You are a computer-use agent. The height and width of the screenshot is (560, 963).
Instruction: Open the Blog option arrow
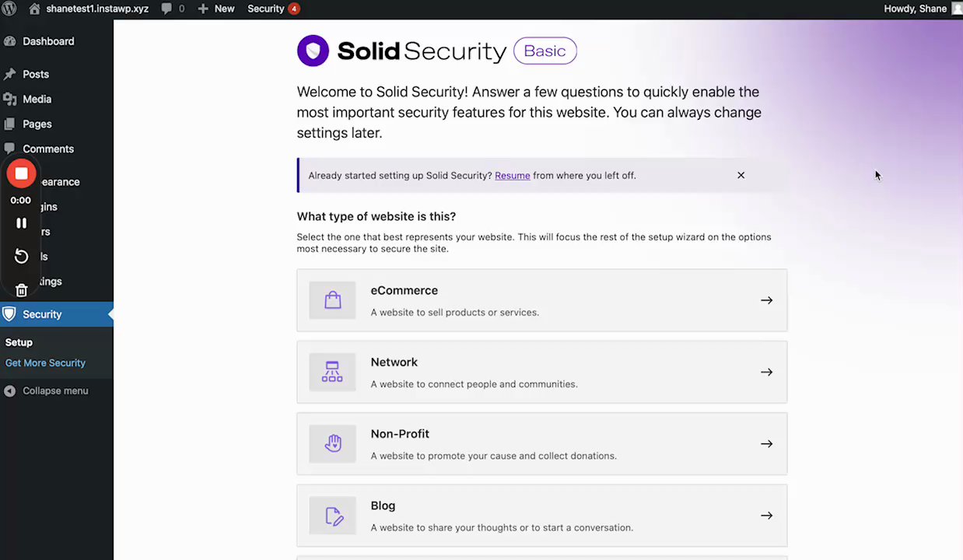point(766,516)
